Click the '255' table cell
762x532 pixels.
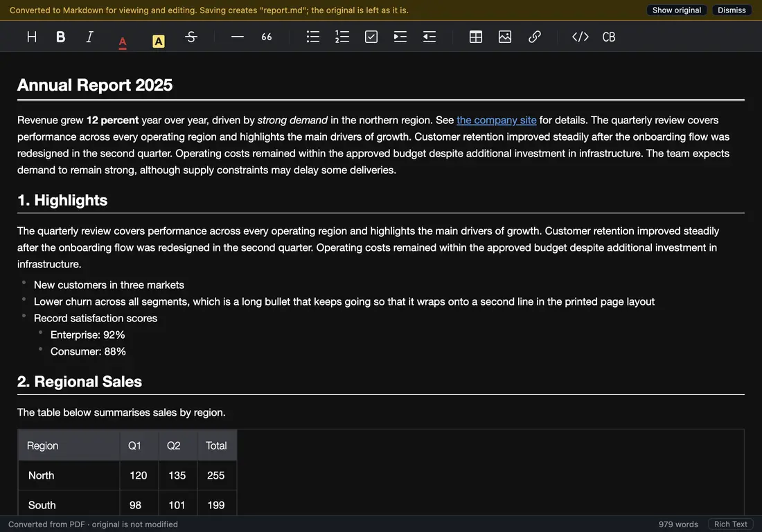click(218, 476)
